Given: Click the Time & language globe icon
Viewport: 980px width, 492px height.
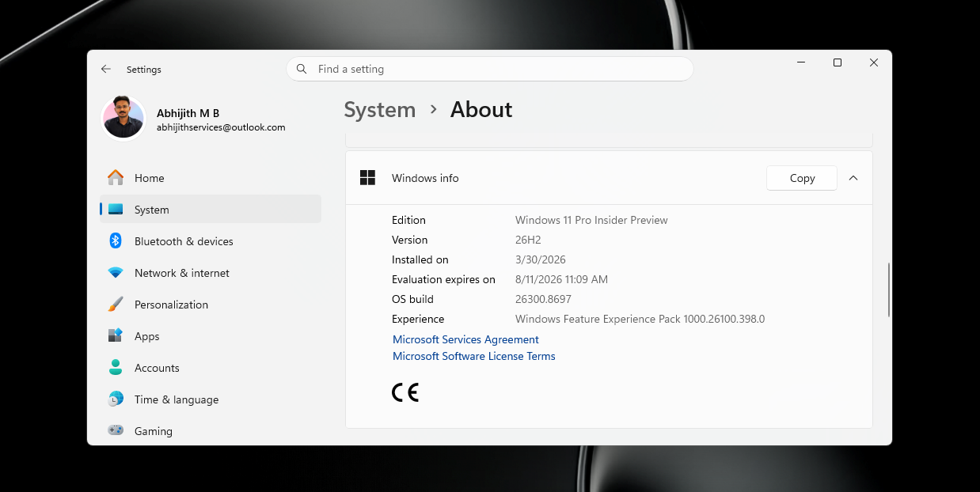Looking at the screenshot, I should pos(116,399).
